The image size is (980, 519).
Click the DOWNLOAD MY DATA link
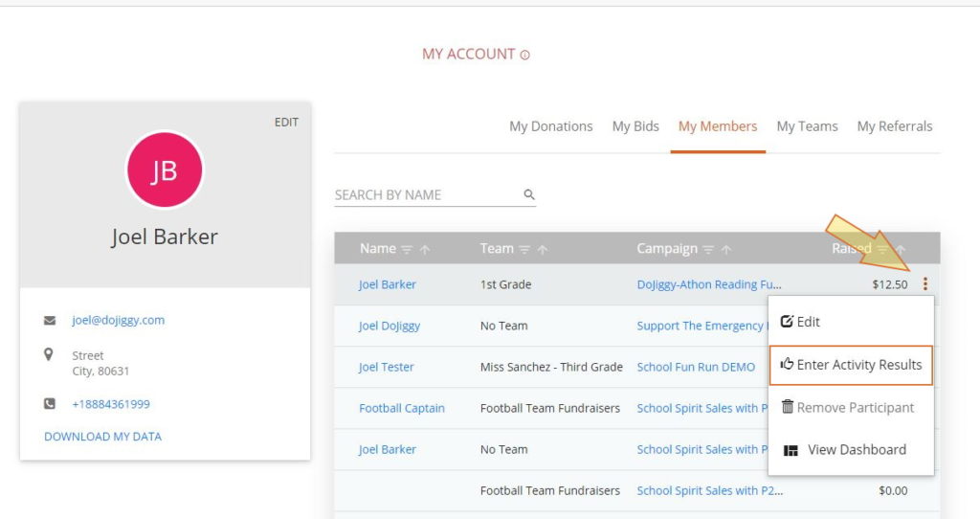[103, 437]
